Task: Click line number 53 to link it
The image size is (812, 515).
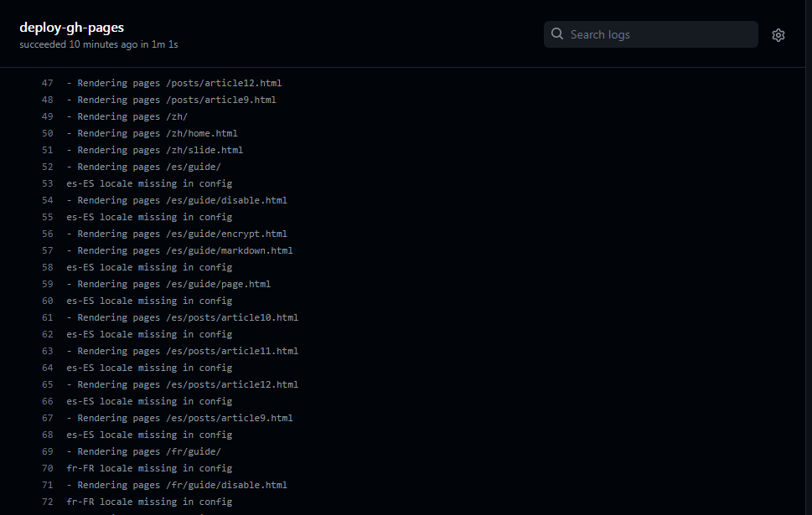Action: pos(47,183)
